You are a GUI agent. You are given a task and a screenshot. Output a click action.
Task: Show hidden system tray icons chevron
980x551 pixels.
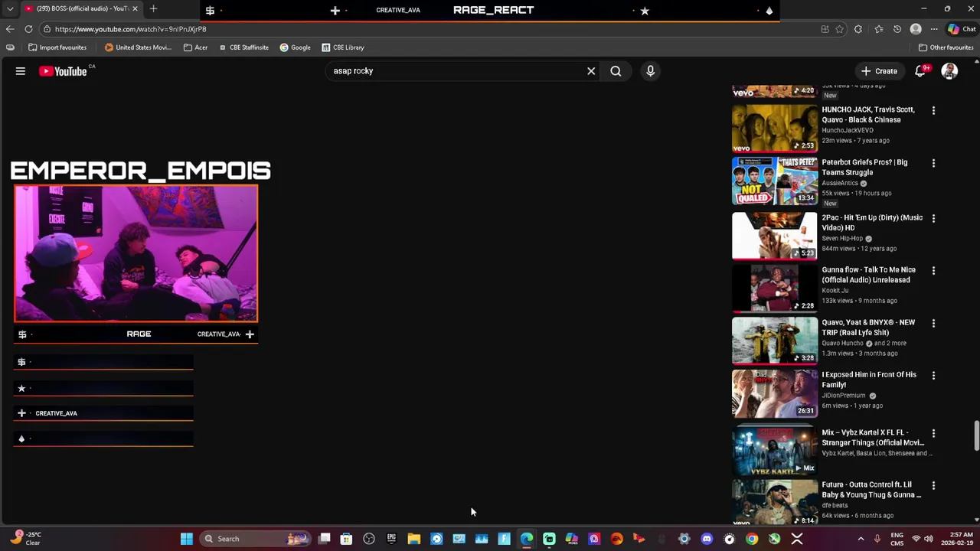point(861,539)
